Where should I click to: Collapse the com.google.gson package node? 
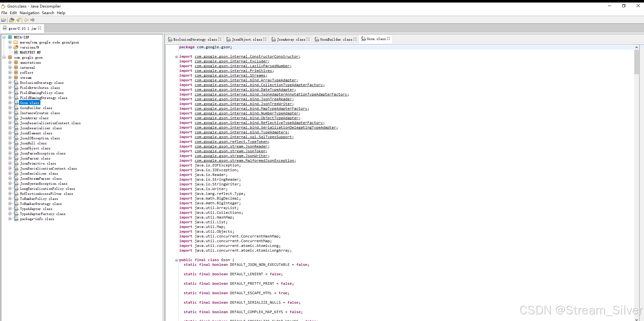(4, 57)
